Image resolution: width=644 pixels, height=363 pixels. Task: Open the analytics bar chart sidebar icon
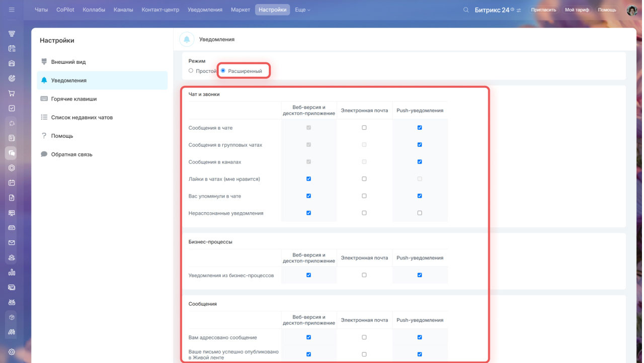pos(12,273)
